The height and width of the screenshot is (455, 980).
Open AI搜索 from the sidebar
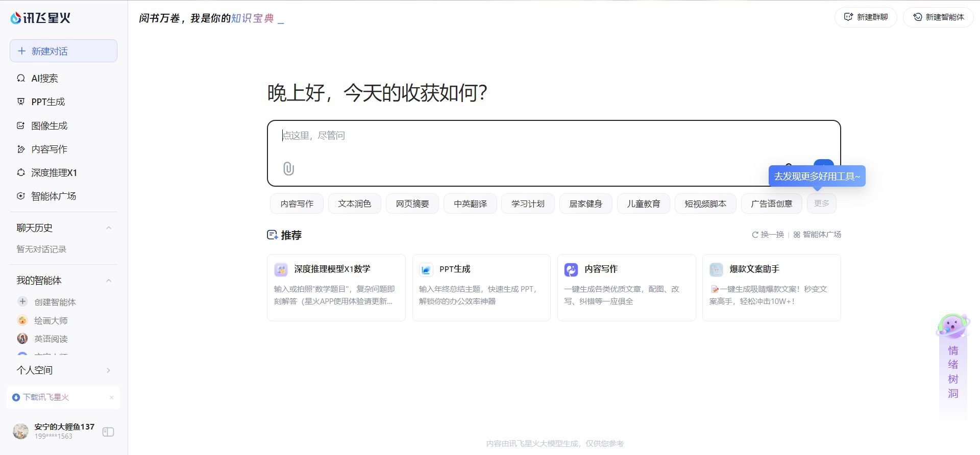click(x=44, y=79)
